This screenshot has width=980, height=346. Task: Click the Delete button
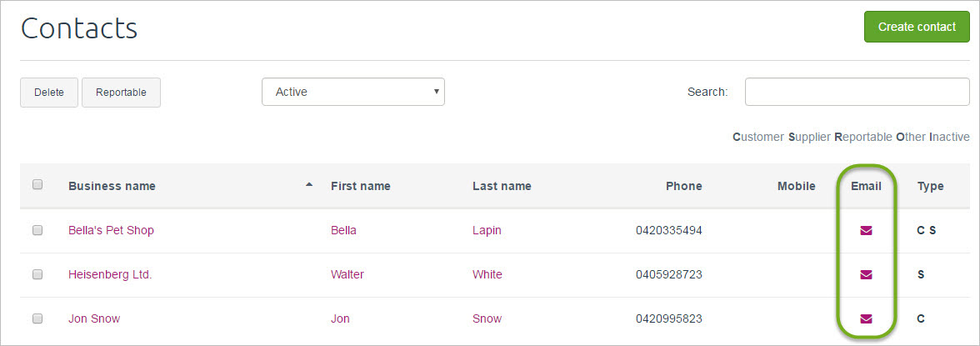tap(49, 93)
